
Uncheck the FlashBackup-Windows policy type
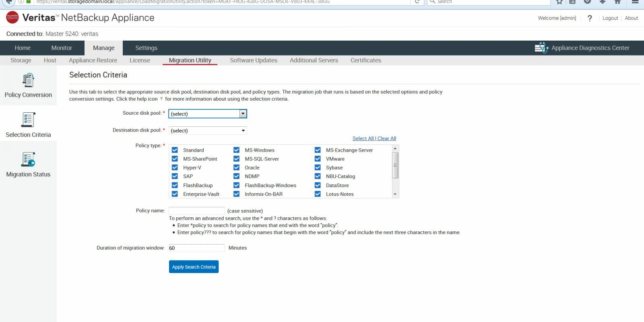[237, 185]
